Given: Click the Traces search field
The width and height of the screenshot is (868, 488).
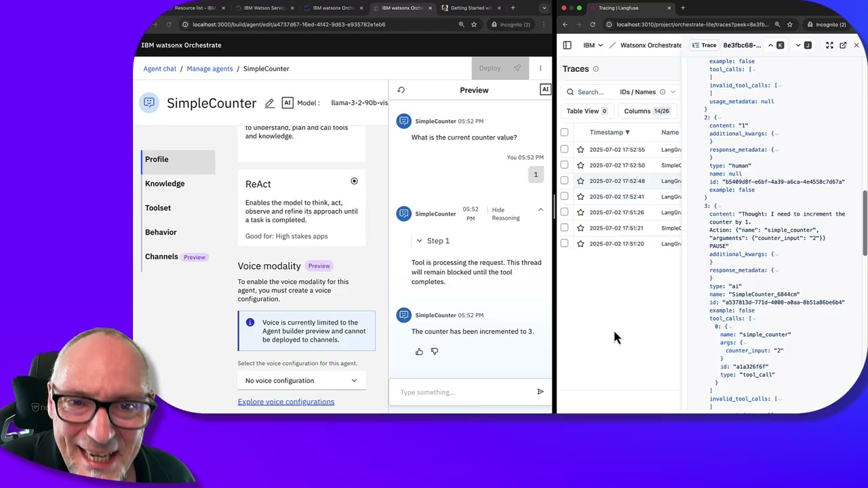Looking at the screenshot, I should 590,92.
